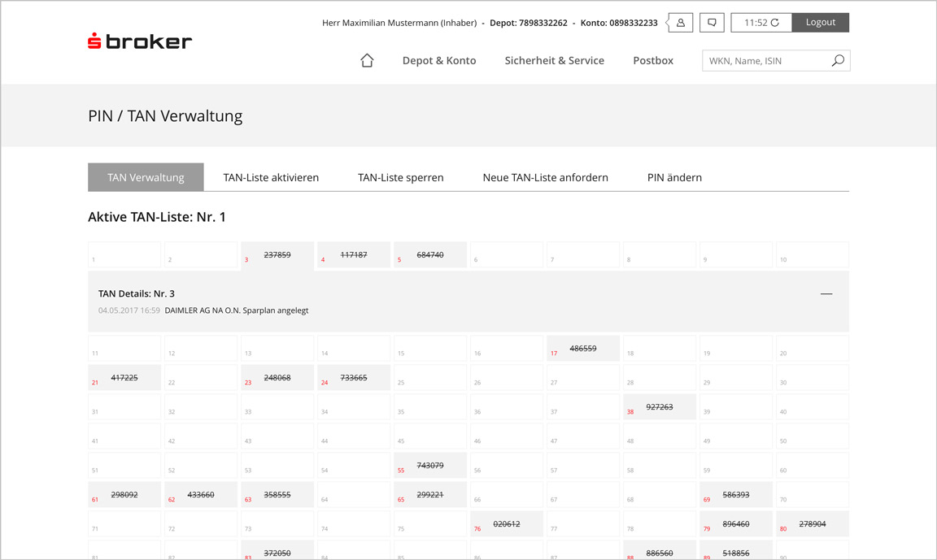This screenshot has height=560, width=937.
Task: Click the TAN Details: Nr. 3 heading
Action: click(x=137, y=293)
